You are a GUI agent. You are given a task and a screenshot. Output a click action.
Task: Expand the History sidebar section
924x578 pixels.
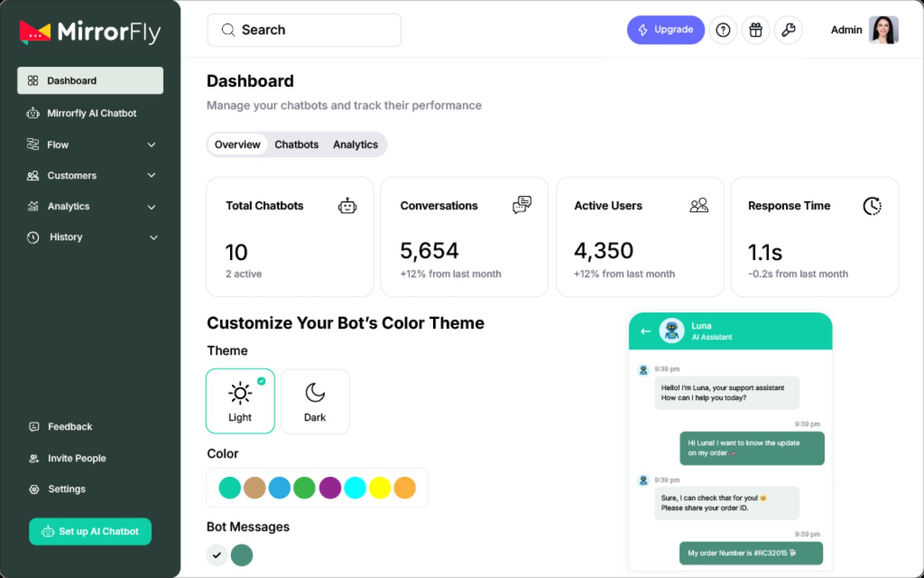coord(153,237)
